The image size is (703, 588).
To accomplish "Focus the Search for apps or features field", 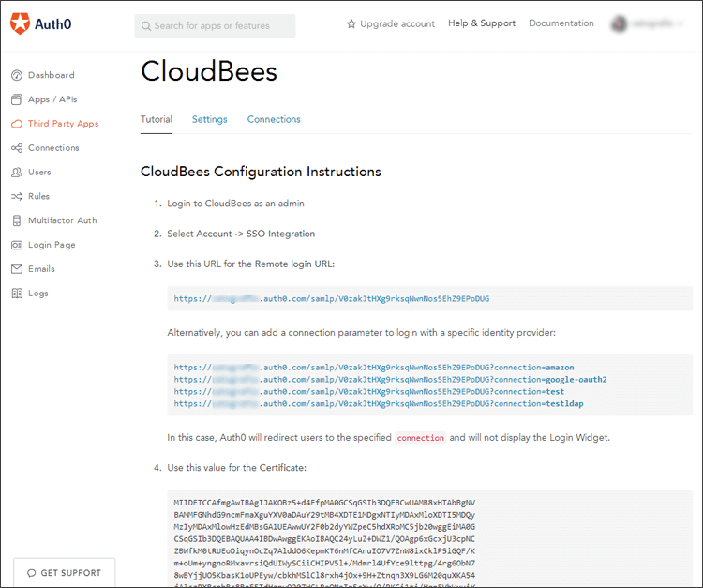I will pos(215,26).
